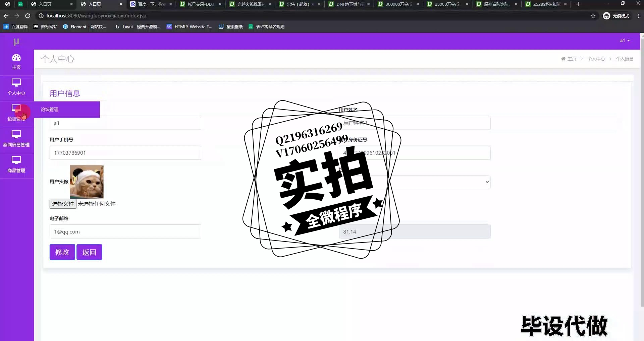644x341 pixels.
Task: Bookmark this page with star icon
Action: coord(593,16)
